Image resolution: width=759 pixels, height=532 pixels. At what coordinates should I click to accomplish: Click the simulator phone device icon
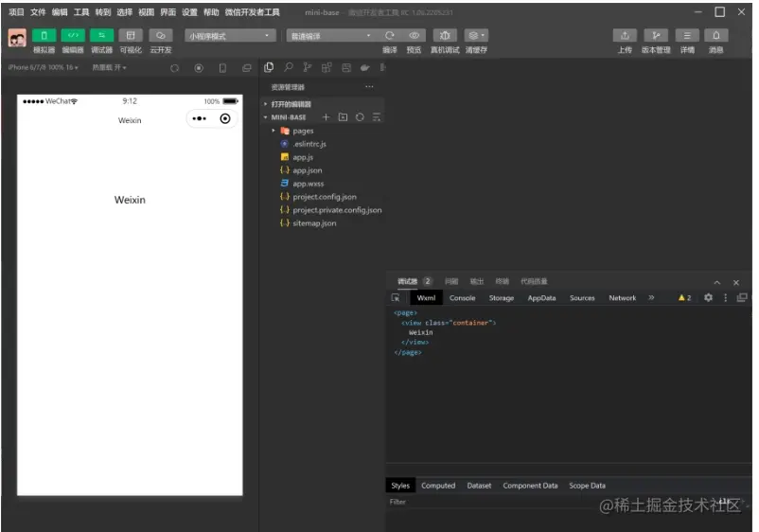pos(222,68)
